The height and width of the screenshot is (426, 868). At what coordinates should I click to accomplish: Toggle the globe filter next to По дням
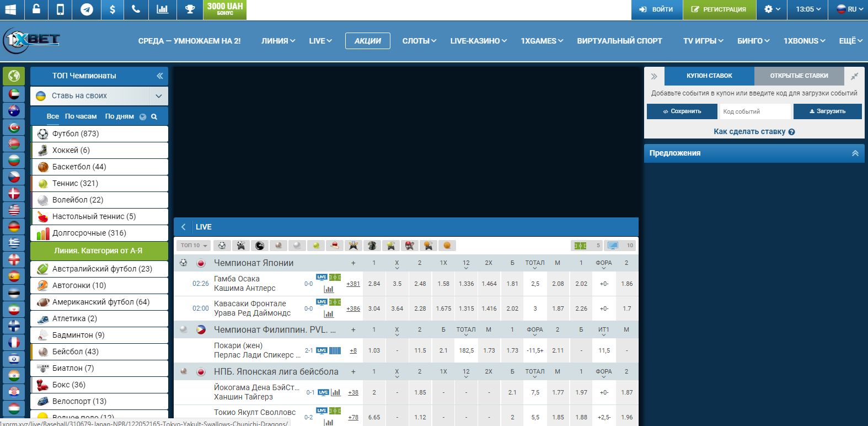143,116
